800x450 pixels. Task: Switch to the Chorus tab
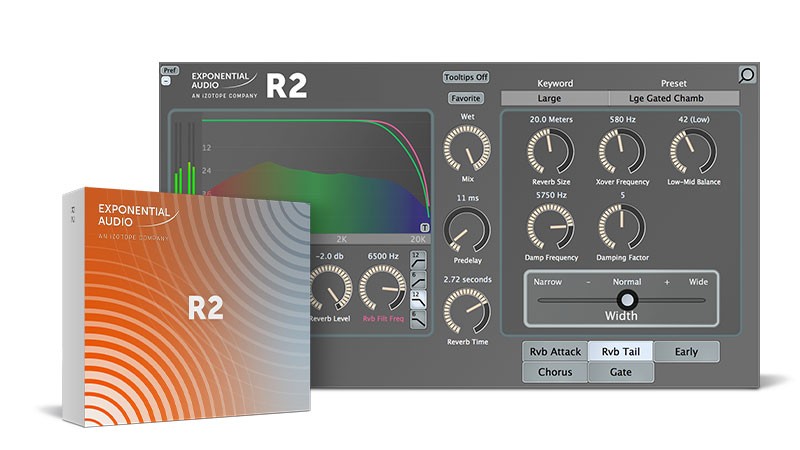pos(555,372)
